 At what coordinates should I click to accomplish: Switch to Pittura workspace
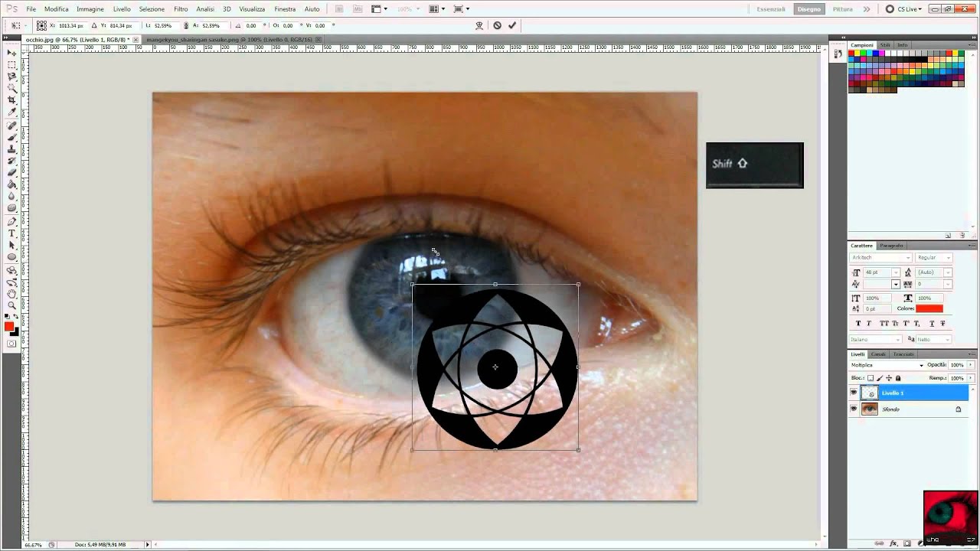(x=843, y=9)
